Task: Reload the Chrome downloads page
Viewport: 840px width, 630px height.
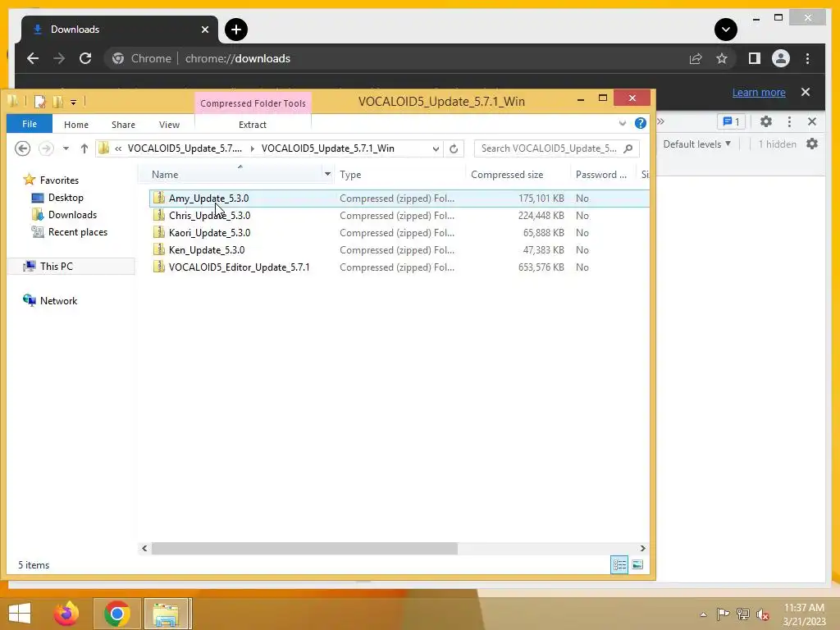Action: [x=85, y=58]
